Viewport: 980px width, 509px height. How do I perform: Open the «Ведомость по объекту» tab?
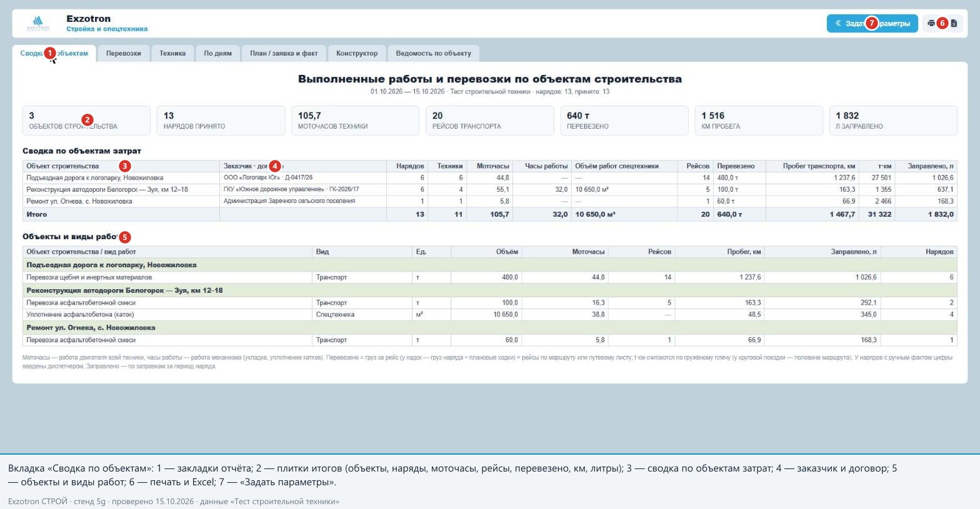click(434, 54)
